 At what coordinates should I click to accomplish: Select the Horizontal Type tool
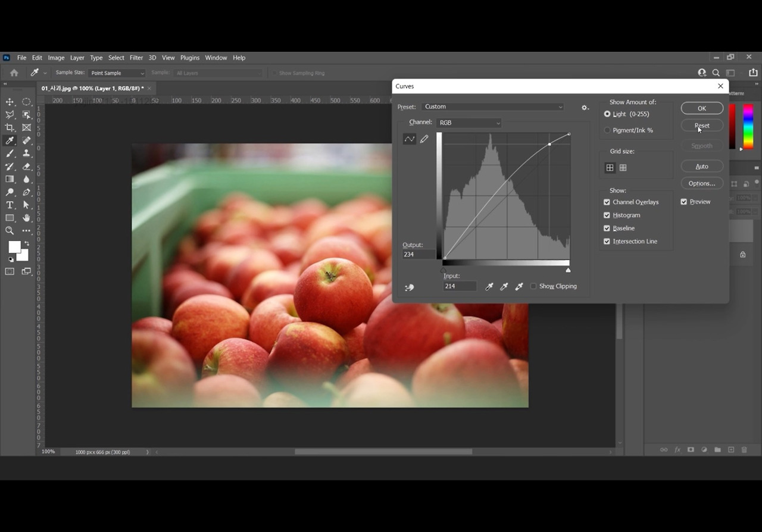(10, 205)
